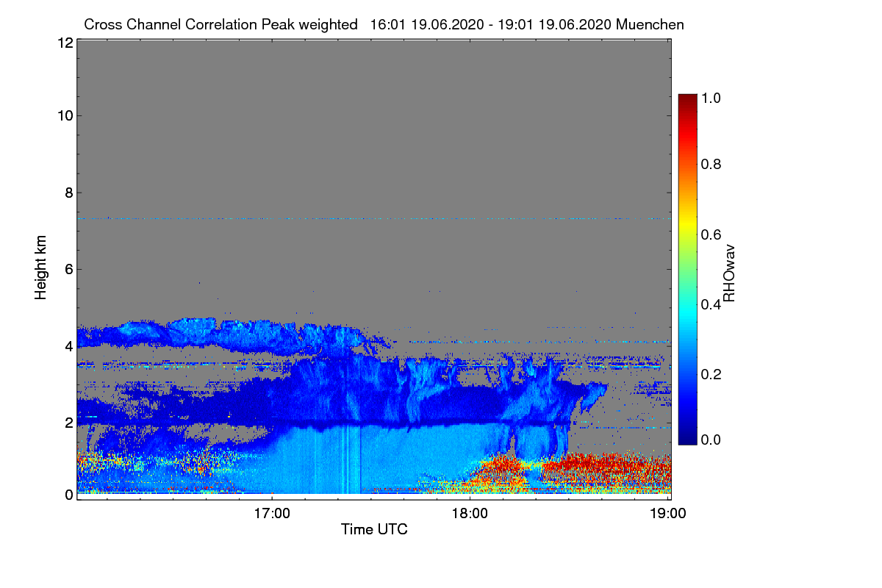Click the dark red top of the colorbar

[x=687, y=99]
